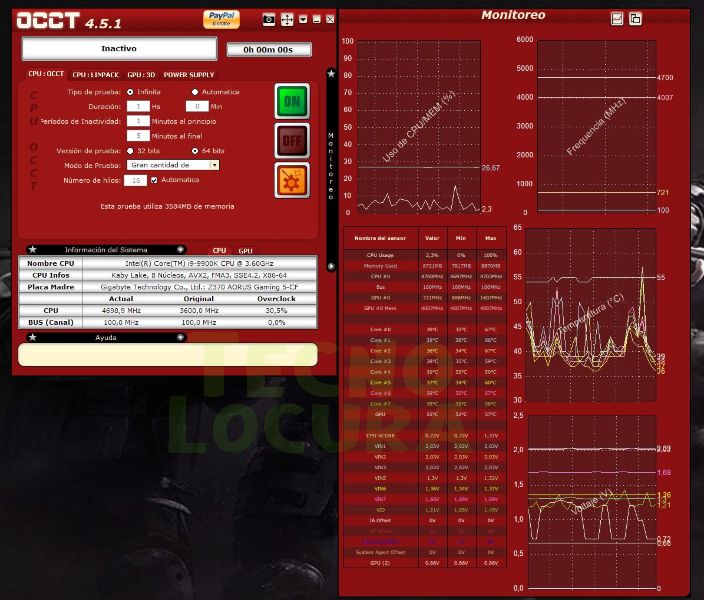
Task: Click the star beside Ayuda
Action: coord(33,337)
